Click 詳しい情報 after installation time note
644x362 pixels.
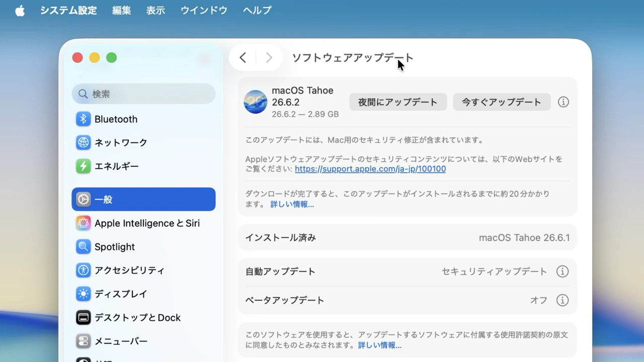pos(292,205)
